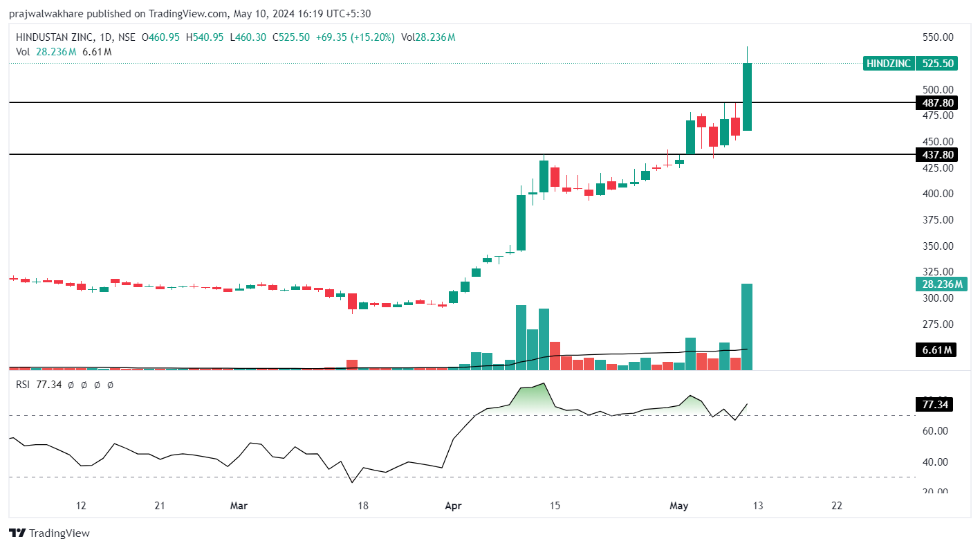This screenshot has height=548, width=980.
Task: Click the green 525.50 last price tag
Action: click(937, 63)
